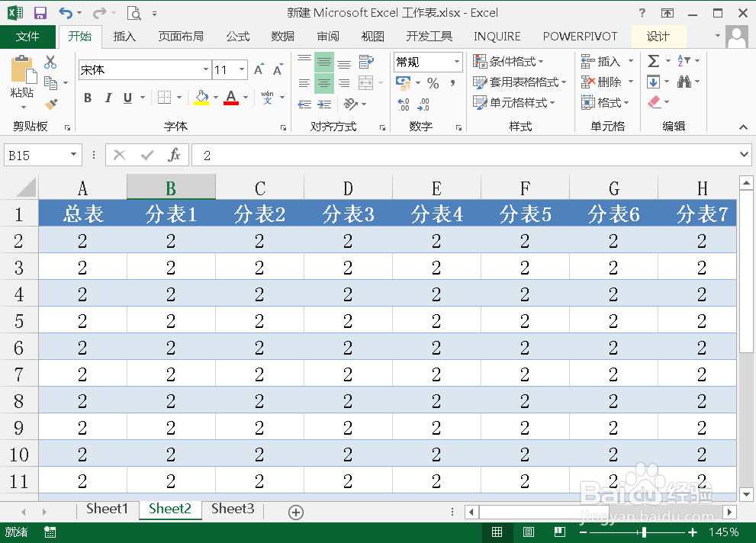This screenshot has height=543, width=756.
Task: Toggle center horizontal alignment
Action: click(324, 83)
